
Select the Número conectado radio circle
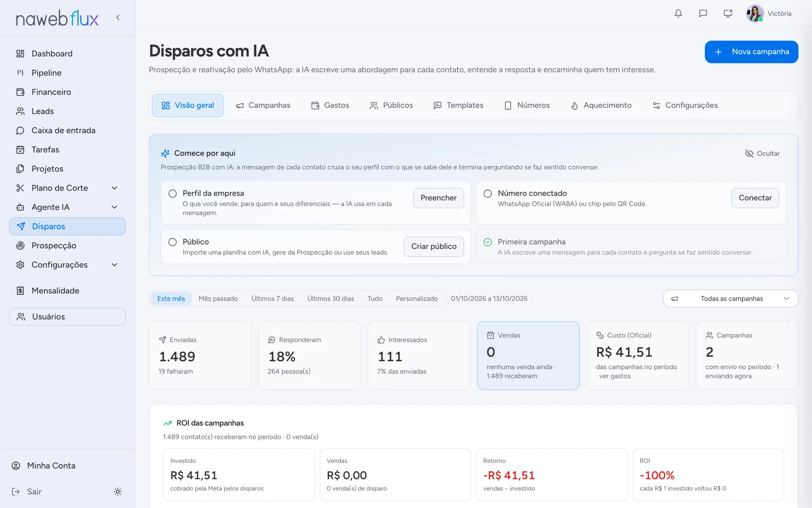point(488,193)
